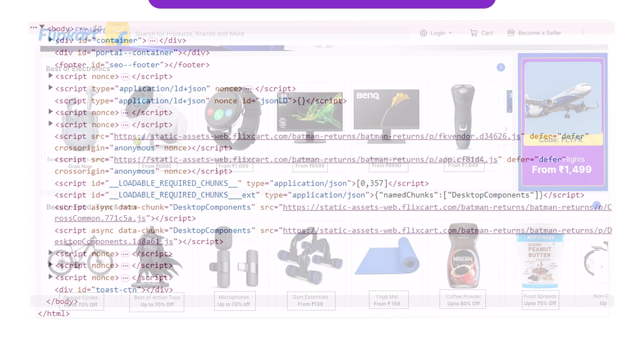Click the Grab Now link
644x340 pixels.
click(80, 166)
